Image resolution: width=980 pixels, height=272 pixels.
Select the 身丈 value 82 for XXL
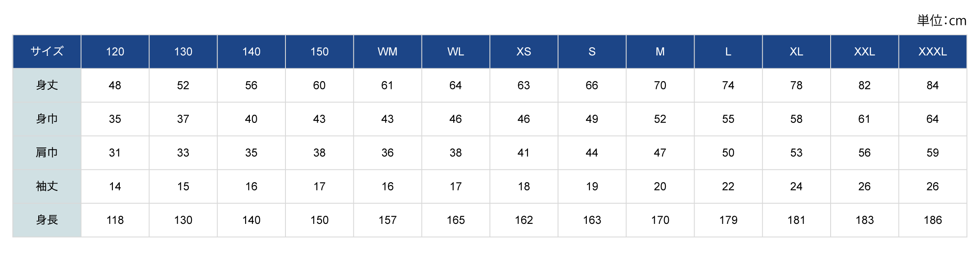[865, 85]
